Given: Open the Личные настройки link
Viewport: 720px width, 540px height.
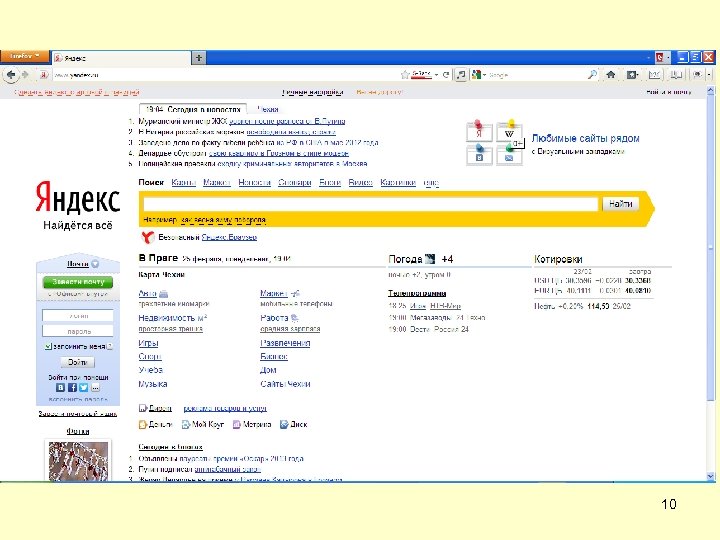Looking at the screenshot, I should (312, 92).
